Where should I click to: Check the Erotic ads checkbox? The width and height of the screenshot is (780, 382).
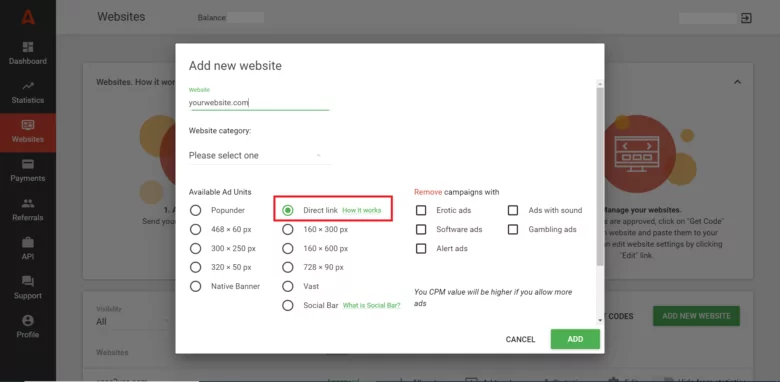click(421, 210)
